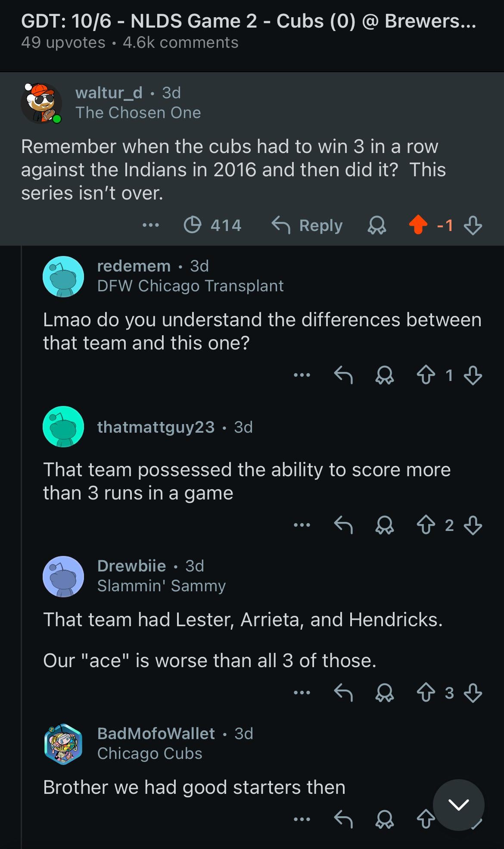Screen dimensions: 504x849
Task: Upvote Drewbiie's comment about the ace
Action: point(426,693)
